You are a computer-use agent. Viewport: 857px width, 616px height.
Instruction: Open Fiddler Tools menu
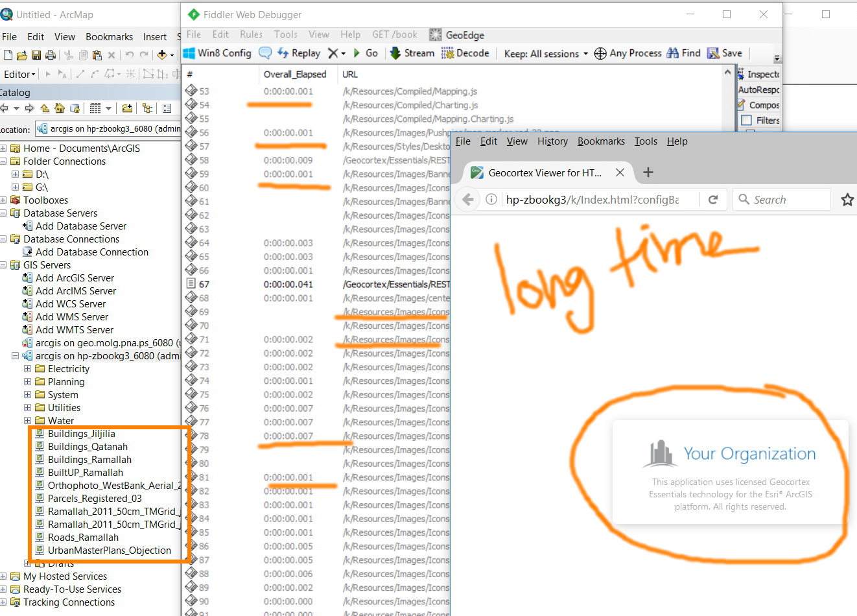[x=285, y=34]
